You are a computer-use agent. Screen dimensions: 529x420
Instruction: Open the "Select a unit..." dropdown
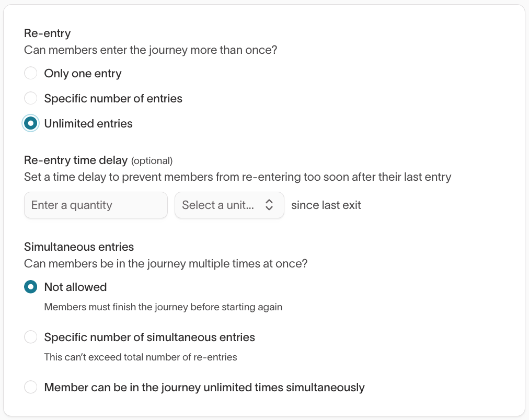tap(229, 205)
